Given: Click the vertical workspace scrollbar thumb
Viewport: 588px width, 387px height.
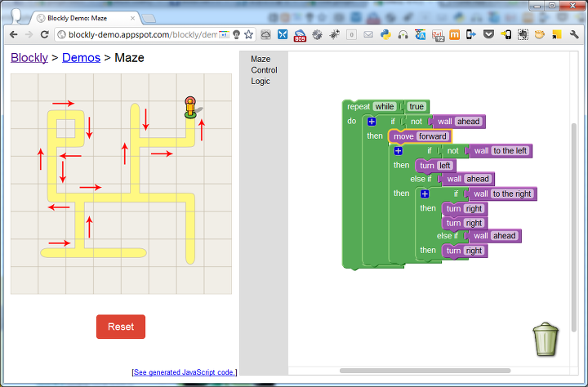Looking at the screenshot, I should click(x=574, y=227).
